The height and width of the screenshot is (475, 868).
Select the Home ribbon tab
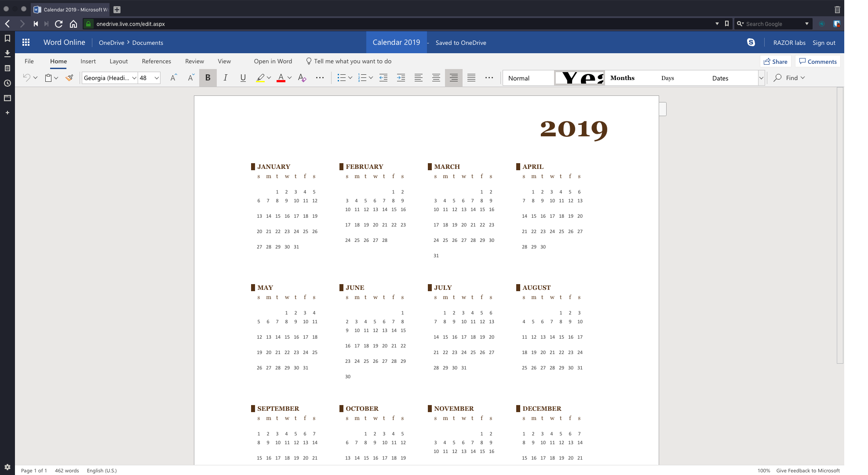(58, 61)
